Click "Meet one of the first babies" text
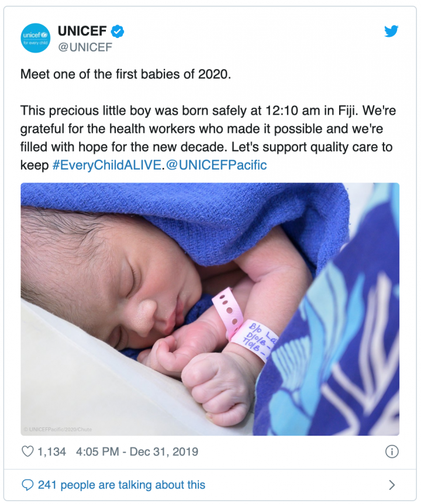 126,75
